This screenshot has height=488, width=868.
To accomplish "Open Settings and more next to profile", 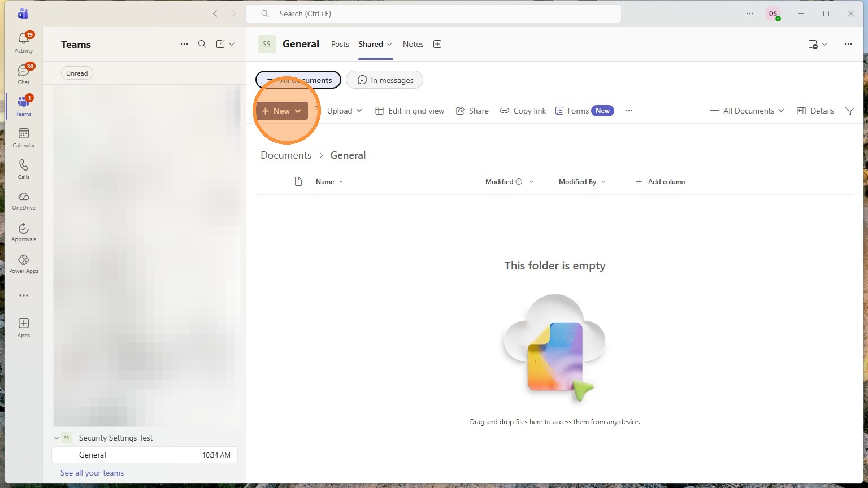I will click(750, 14).
